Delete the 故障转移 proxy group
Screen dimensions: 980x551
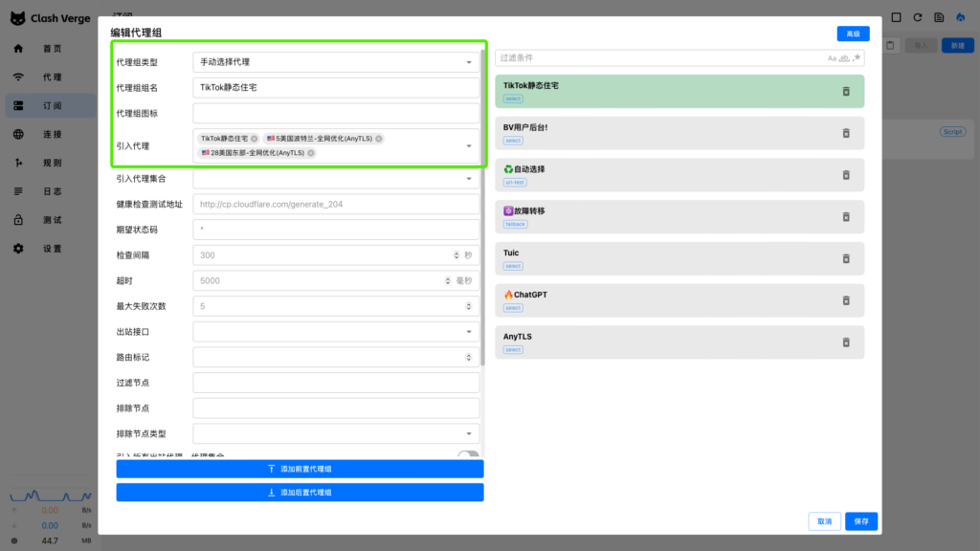tap(846, 217)
